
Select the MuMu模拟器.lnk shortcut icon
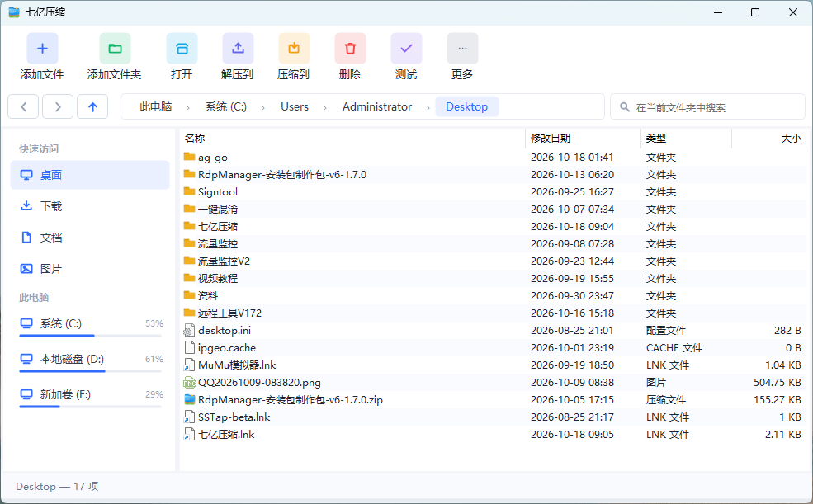tap(189, 365)
